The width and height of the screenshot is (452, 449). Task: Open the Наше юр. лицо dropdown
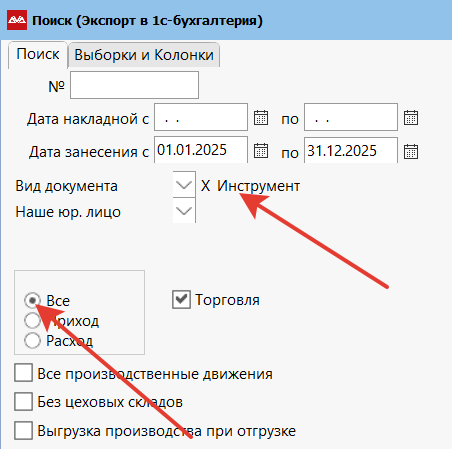pos(184,210)
